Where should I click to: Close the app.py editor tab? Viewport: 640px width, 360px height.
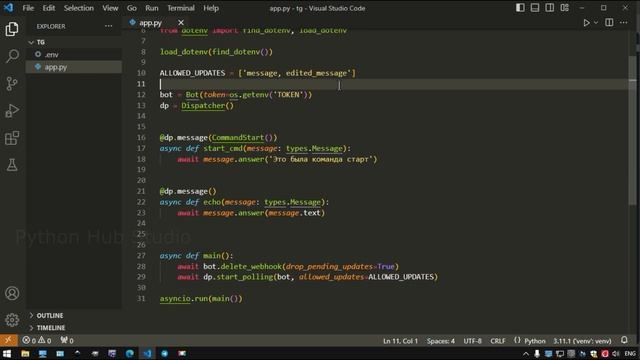pos(181,23)
